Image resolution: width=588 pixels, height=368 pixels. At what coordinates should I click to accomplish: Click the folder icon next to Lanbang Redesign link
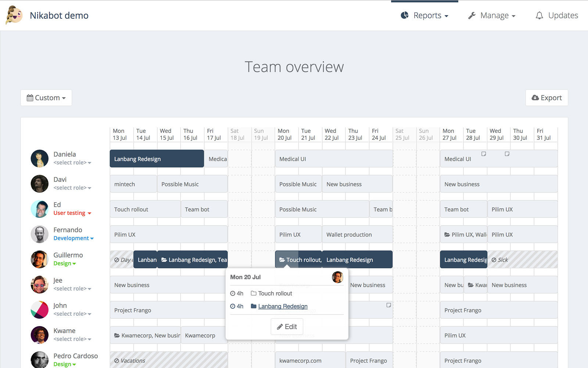(254, 306)
